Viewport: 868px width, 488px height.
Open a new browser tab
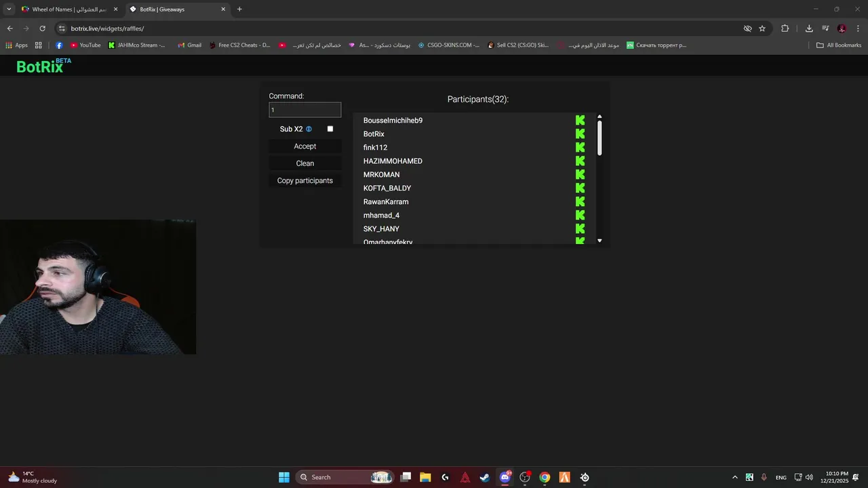pos(239,9)
